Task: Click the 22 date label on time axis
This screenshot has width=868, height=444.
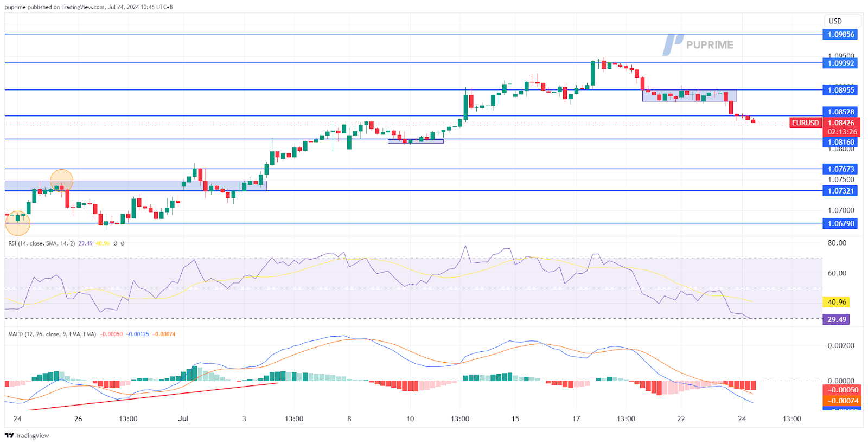Action: pyautogui.click(x=681, y=419)
